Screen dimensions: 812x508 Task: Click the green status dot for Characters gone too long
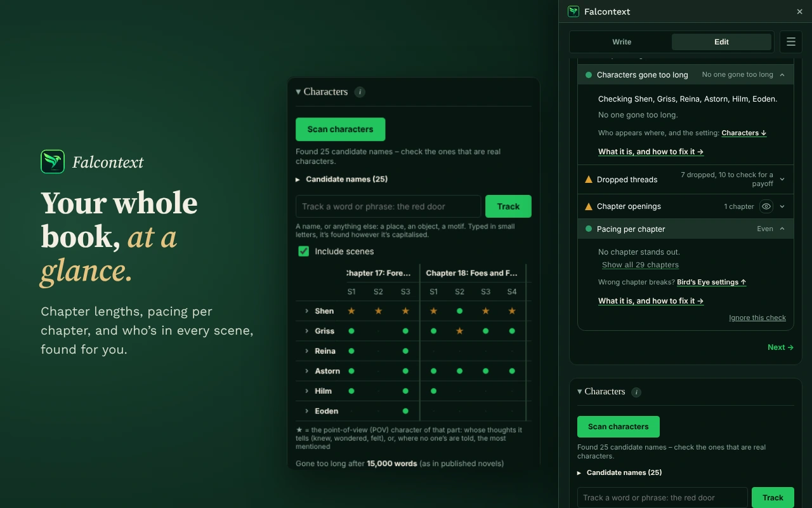coord(589,75)
